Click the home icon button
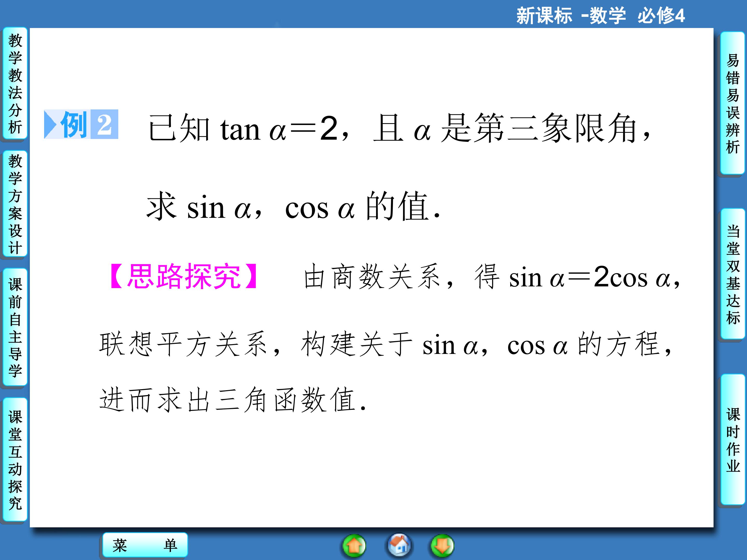Screen dimensions: 747x560 point(399,545)
